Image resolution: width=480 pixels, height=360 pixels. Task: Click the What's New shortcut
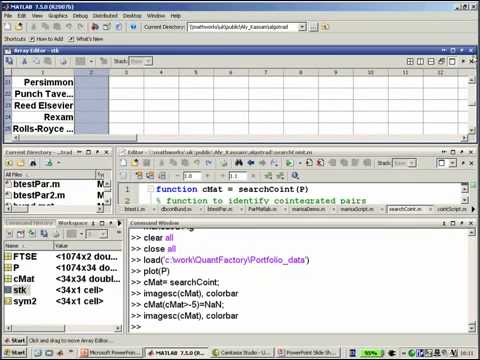point(86,39)
